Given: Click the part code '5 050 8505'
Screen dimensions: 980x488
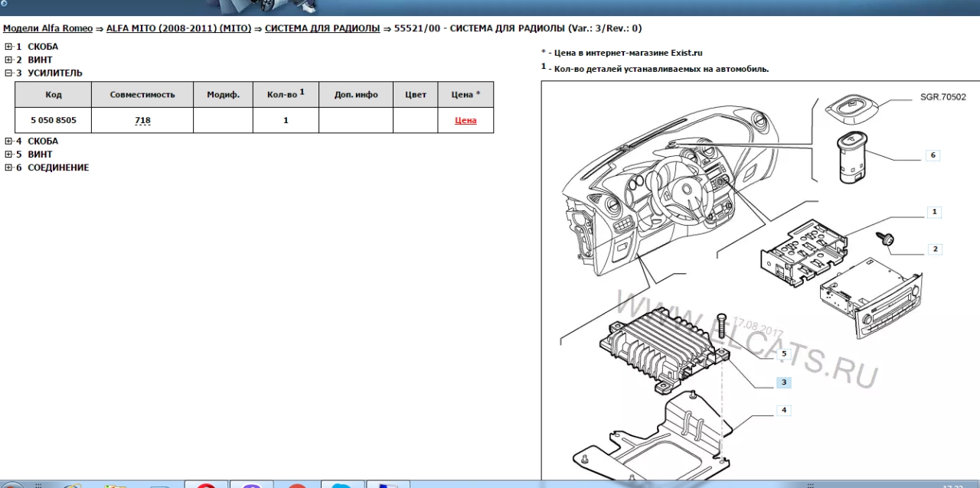Looking at the screenshot, I should (x=54, y=120).
